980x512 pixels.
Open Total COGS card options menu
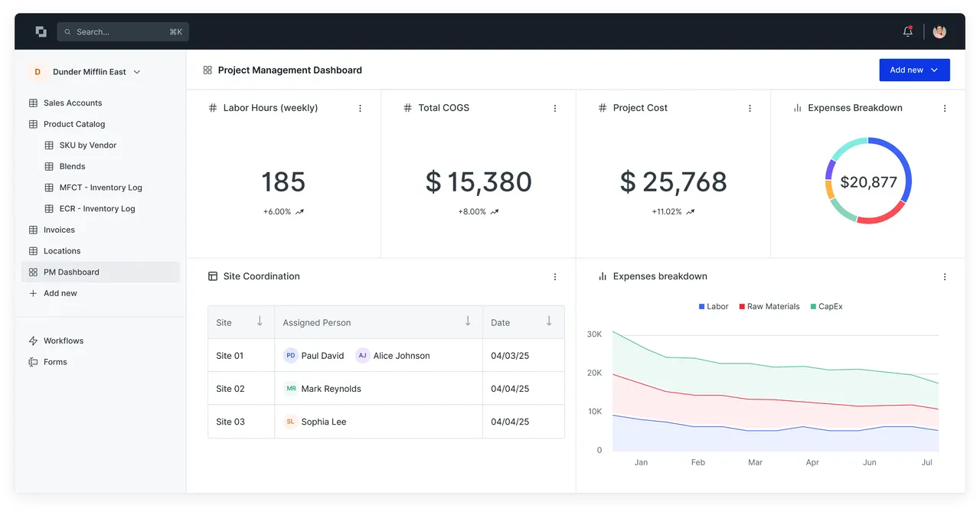tap(555, 109)
